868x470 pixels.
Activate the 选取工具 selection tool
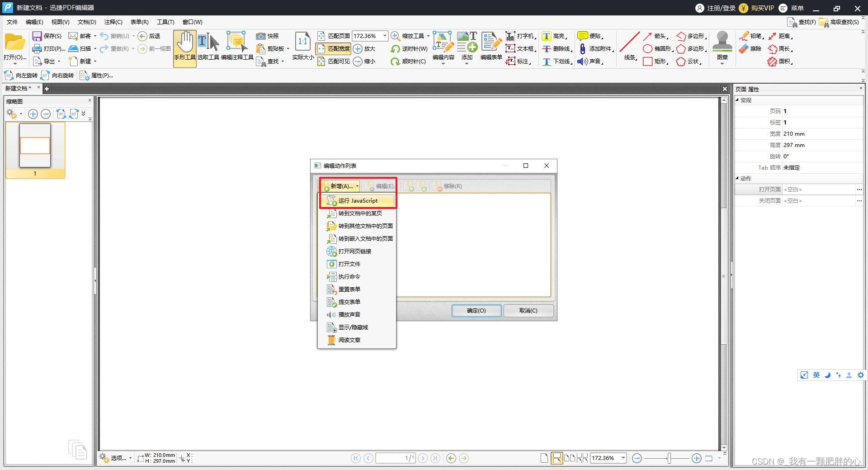208,47
